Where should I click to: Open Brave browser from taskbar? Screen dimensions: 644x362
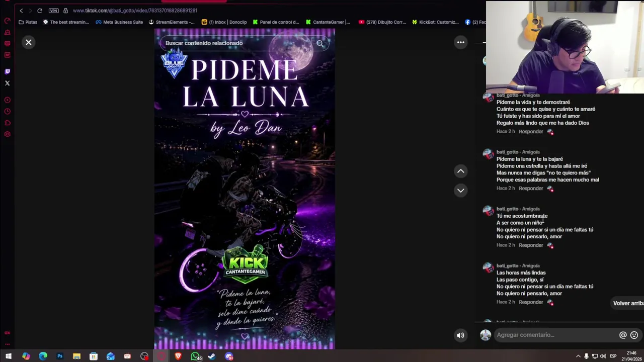[178, 356]
